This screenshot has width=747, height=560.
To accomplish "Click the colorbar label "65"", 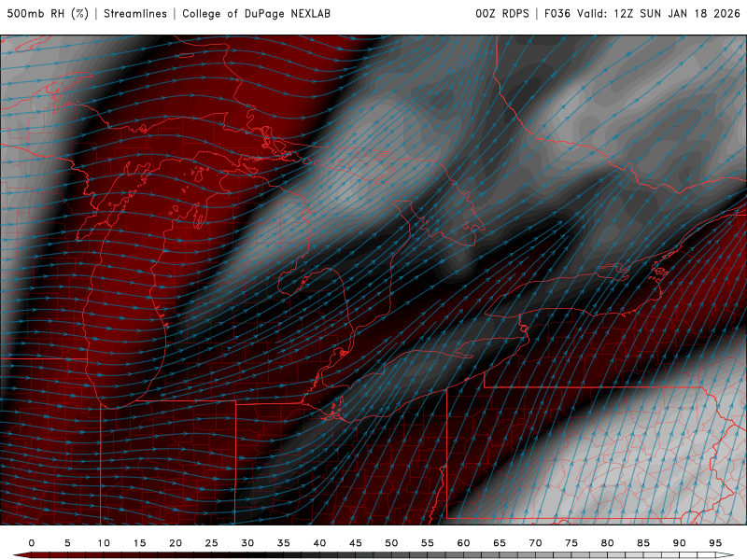I will (x=500, y=543).
